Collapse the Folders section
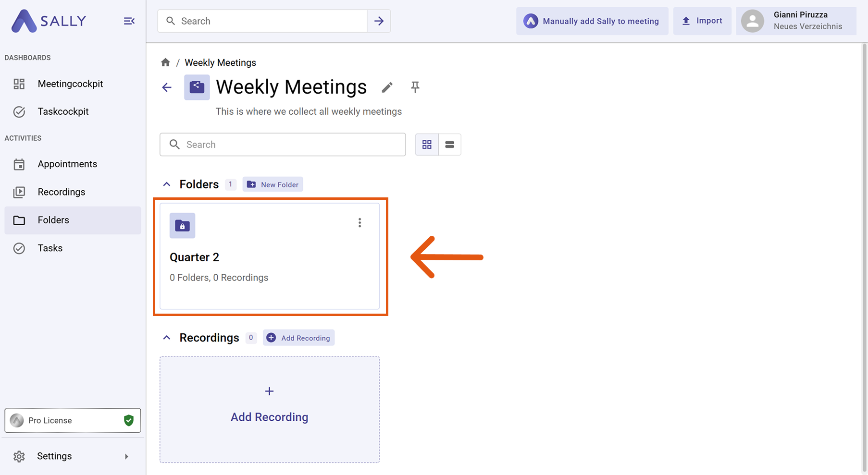This screenshot has height=475, width=868. (167, 184)
